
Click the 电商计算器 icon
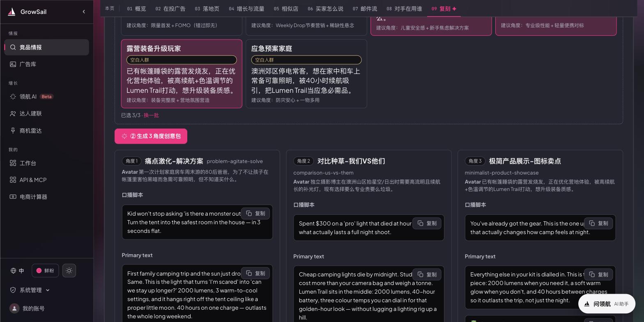[x=13, y=197]
